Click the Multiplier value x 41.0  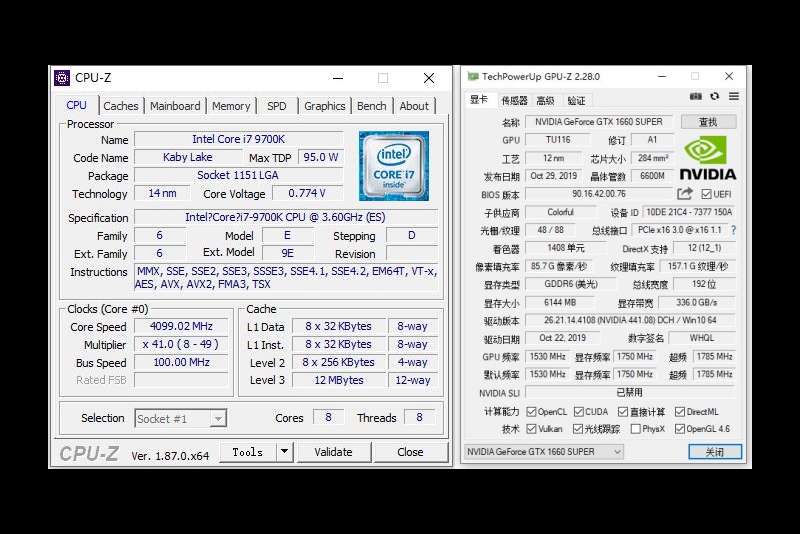coord(181,344)
